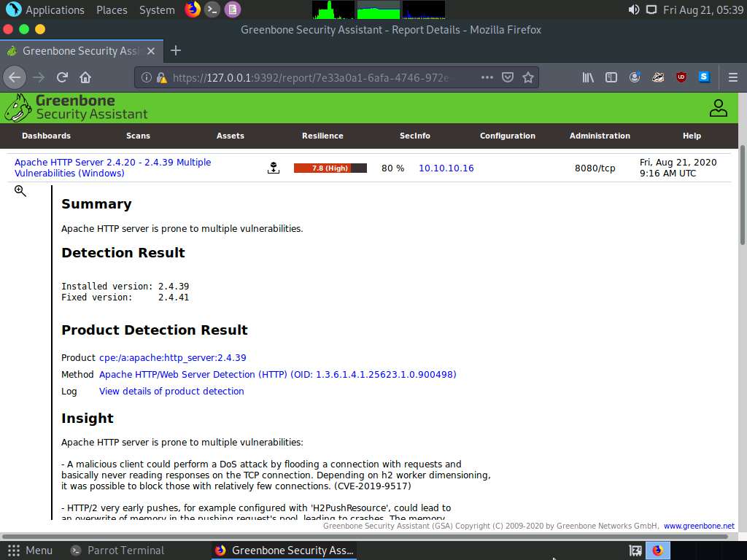Click the display icon in system tray
The width and height of the screenshot is (747, 560).
pos(651,9)
